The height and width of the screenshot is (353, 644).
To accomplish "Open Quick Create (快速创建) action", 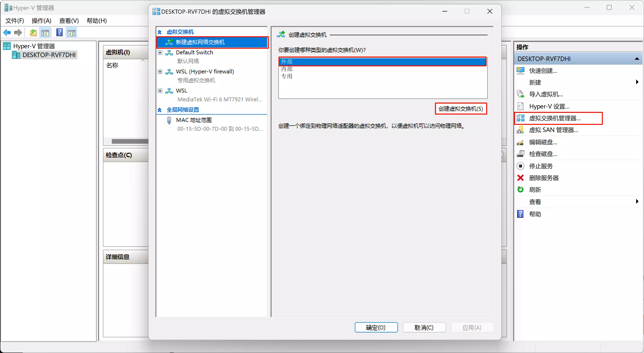I will click(543, 71).
